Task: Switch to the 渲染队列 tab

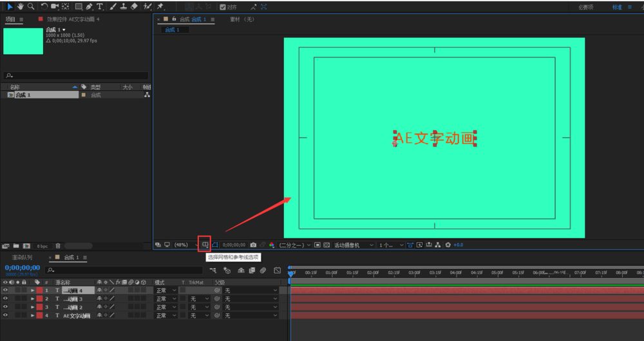Action: [22, 257]
